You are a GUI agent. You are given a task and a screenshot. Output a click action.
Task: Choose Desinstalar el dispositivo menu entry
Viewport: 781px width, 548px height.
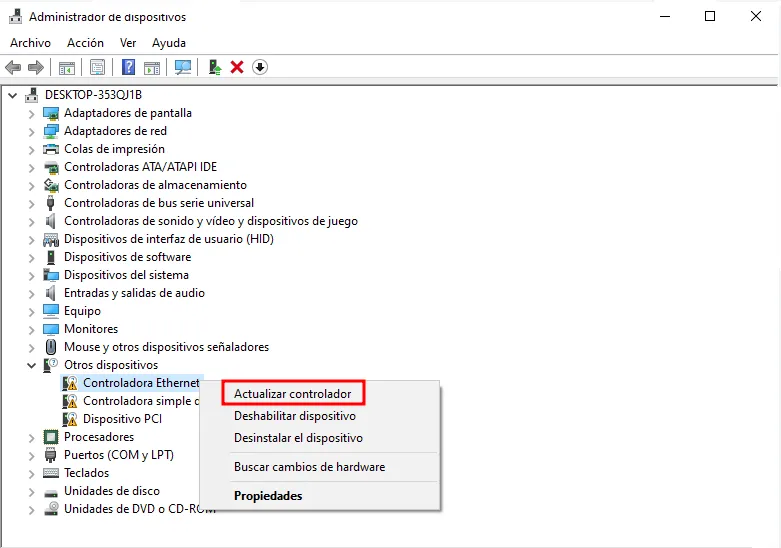tap(298, 437)
